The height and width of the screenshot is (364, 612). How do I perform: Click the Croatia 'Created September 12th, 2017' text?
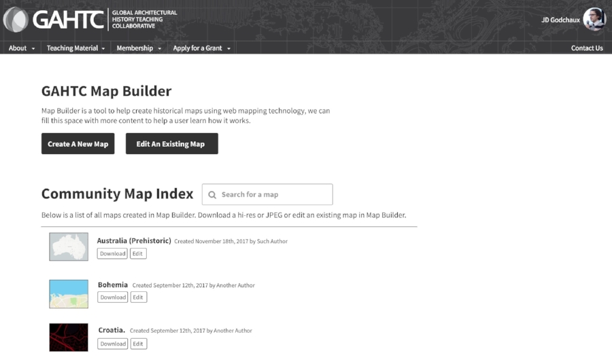click(x=191, y=331)
